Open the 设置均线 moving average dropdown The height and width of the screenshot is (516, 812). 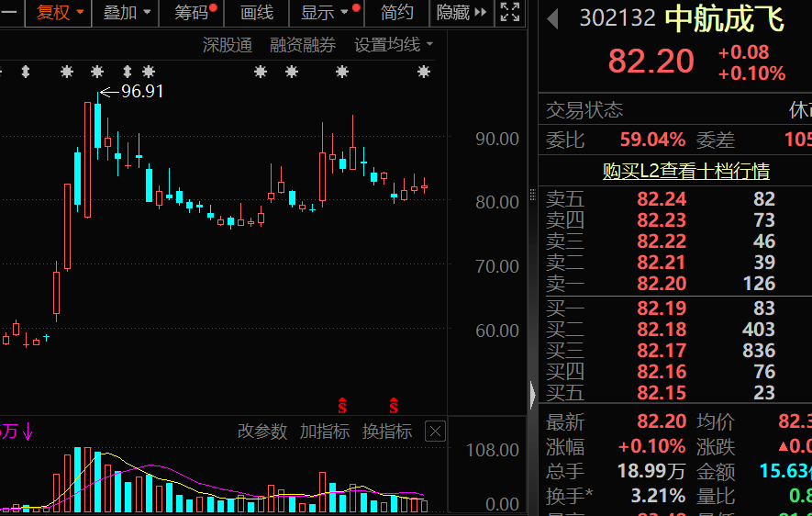pos(394,45)
